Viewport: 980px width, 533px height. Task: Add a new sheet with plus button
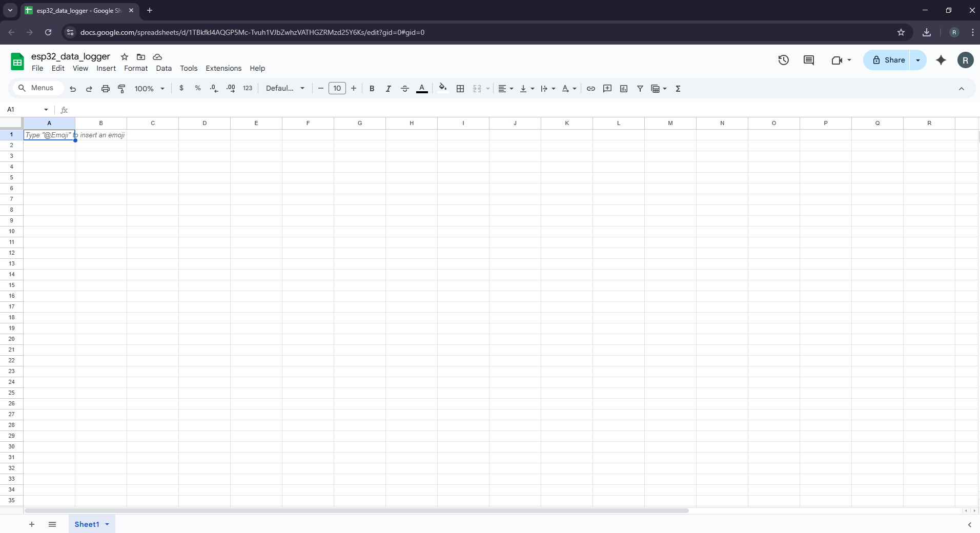pos(32,524)
